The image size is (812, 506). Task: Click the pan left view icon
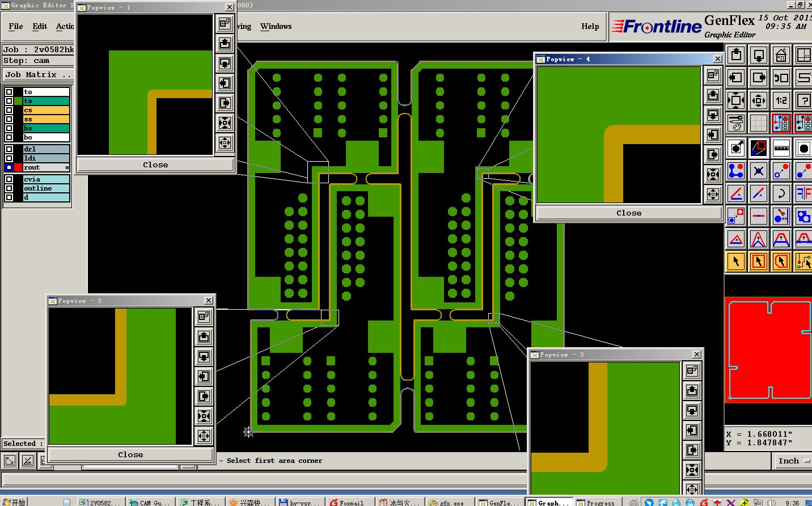[x=736, y=77]
